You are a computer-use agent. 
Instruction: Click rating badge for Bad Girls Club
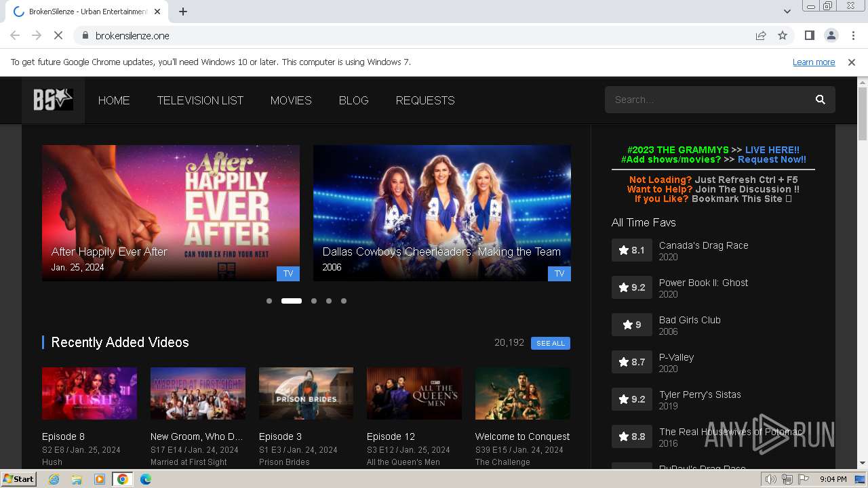click(x=631, y=325)
